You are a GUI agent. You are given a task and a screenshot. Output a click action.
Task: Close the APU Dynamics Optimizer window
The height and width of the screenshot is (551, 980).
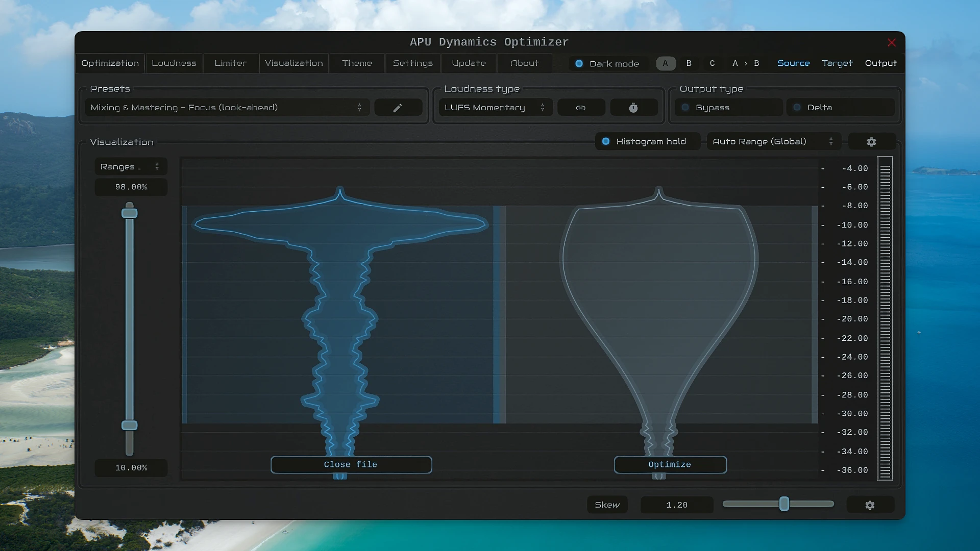pos(892,42)
